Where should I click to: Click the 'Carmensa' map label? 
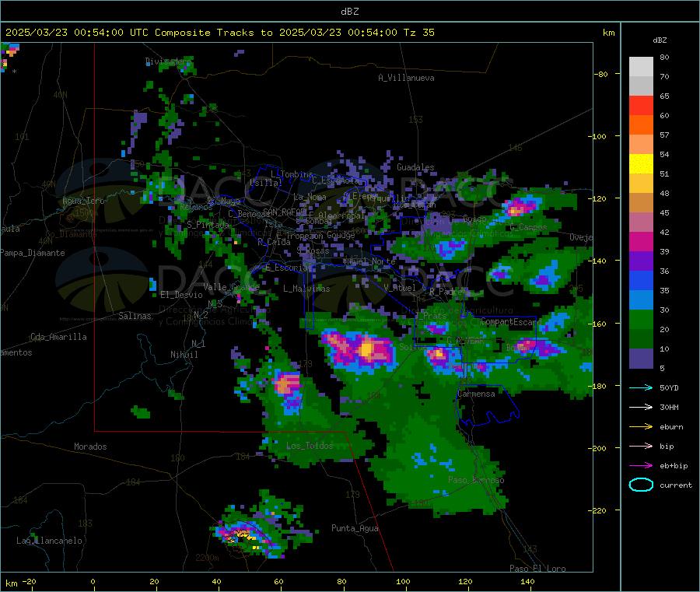coord(476,394)
